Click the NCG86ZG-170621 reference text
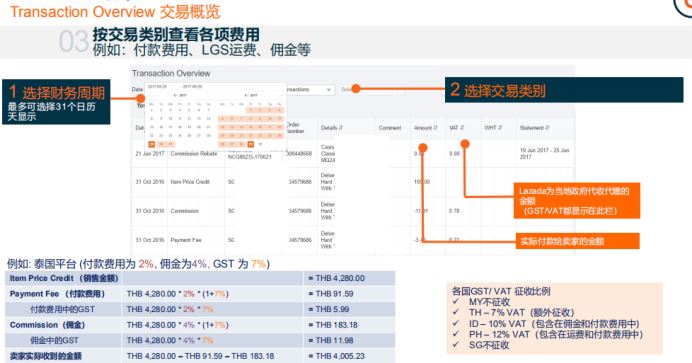 pos(250,157)
